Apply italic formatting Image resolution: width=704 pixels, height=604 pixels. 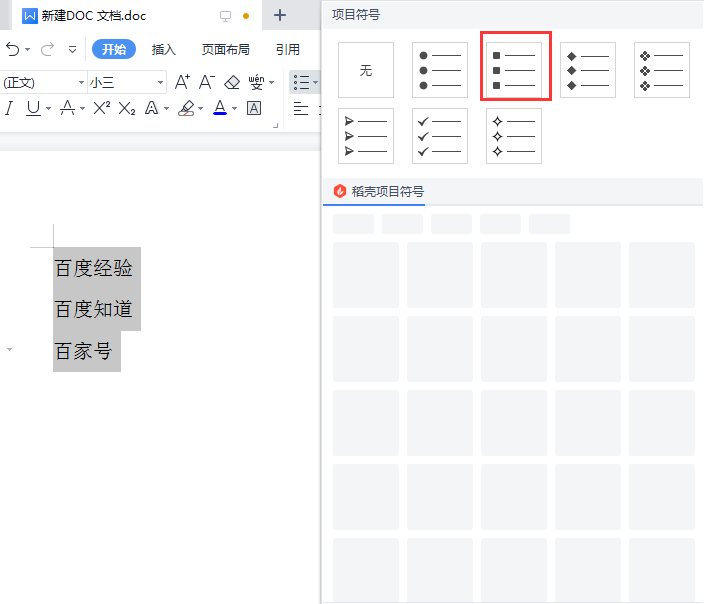pyautogui.click(x=9, y=108)
